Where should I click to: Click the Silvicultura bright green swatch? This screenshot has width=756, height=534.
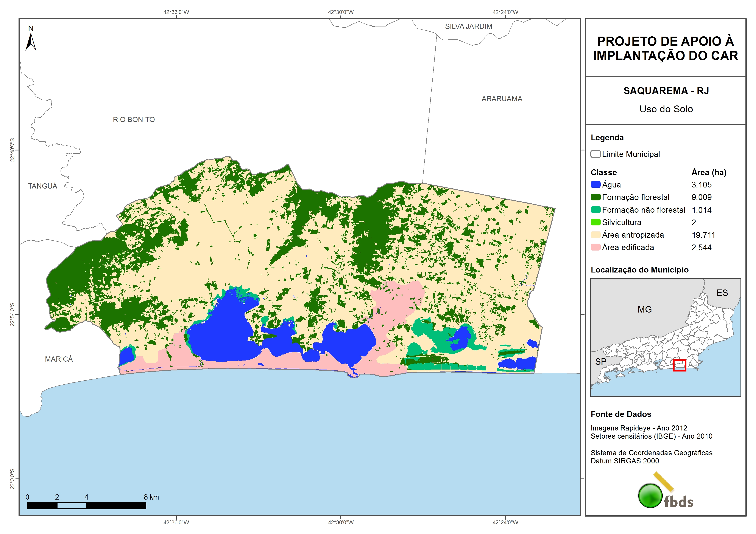[x=595, y=222]
